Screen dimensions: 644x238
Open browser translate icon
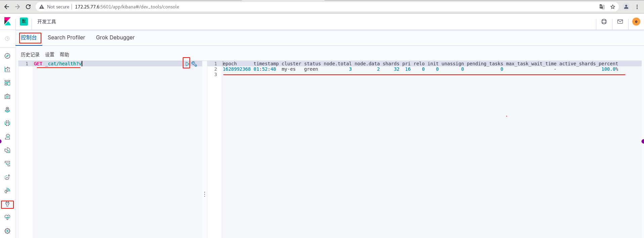602,7
